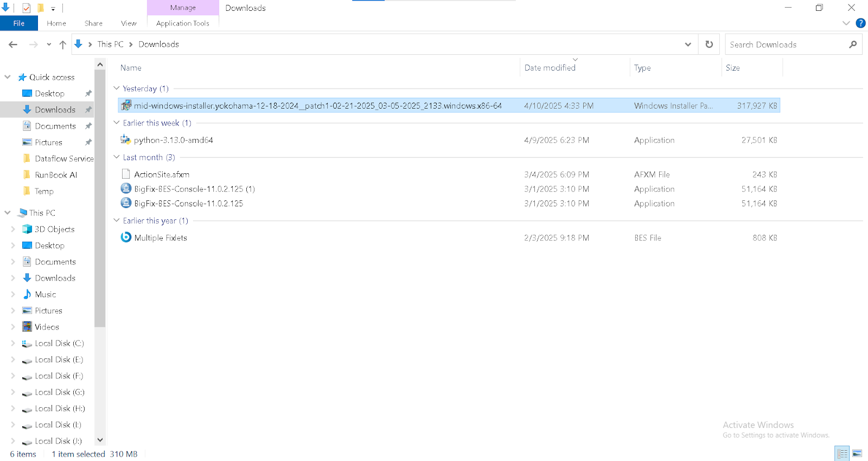Viewport: 868px width, 461px height.
Task: Sort by the Name column header
Action: pos(131,68)
